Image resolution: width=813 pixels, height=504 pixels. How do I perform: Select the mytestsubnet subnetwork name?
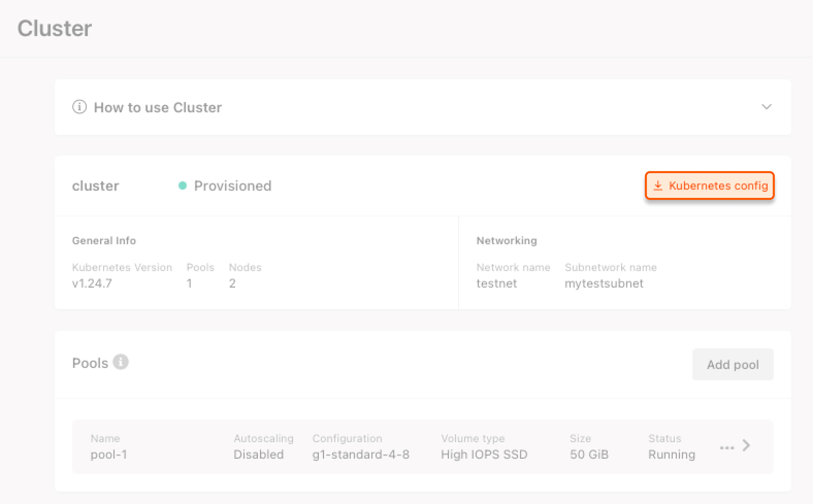604,283
